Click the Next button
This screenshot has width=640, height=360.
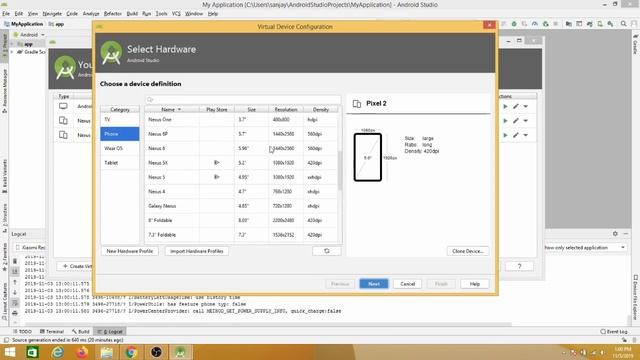tap(374, 284)
